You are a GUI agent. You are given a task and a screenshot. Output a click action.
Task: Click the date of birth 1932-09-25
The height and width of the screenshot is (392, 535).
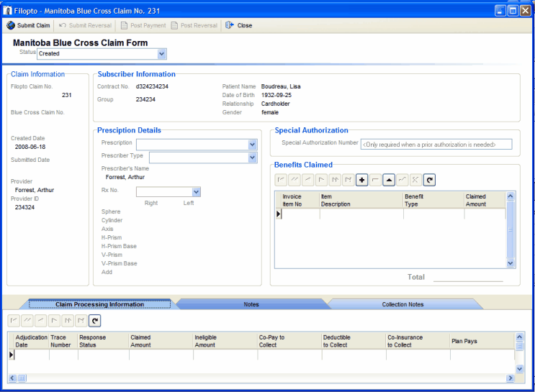(x=277, y=95)
